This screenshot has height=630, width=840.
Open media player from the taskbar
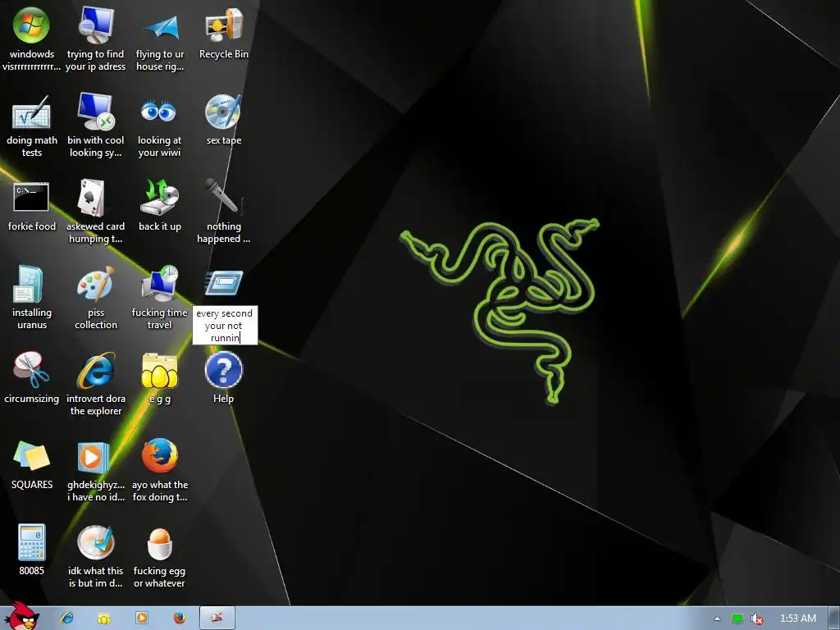coord(142,619)
